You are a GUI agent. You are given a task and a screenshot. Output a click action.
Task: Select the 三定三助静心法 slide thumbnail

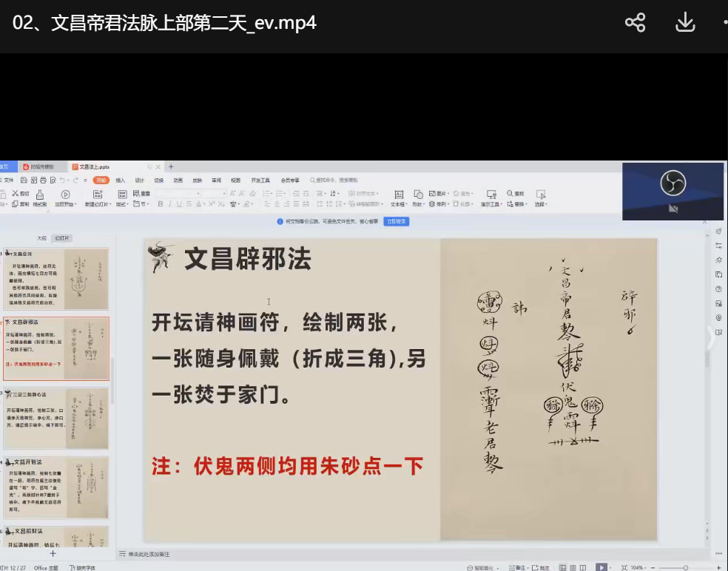pos(56,419)
